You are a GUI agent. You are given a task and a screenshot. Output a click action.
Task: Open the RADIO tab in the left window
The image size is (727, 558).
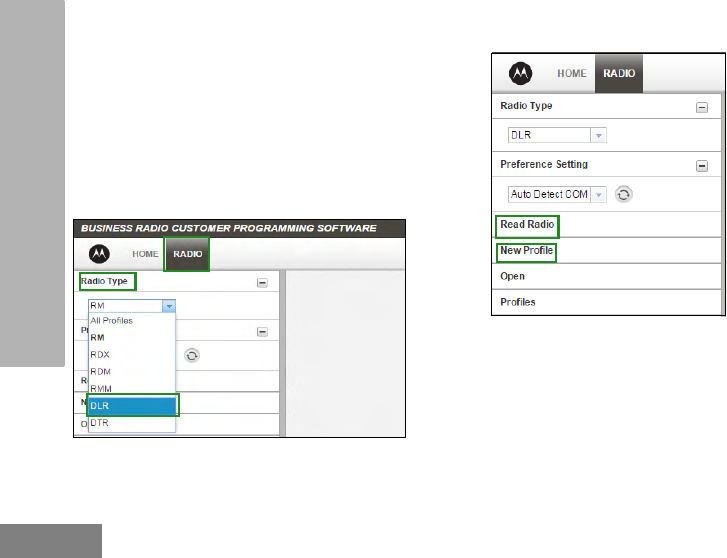(188, 254)
